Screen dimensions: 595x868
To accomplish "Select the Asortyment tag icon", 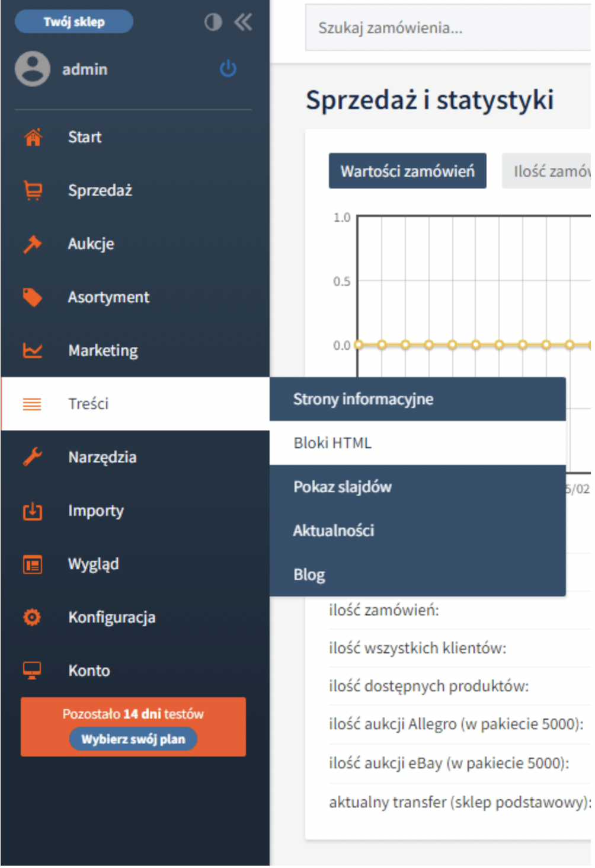I will [x=33, y=297].
